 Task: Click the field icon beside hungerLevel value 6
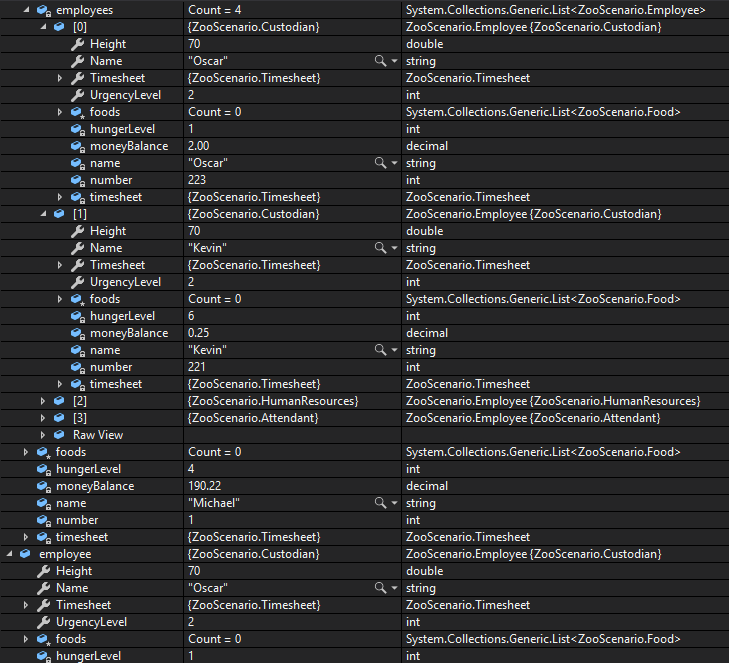[77, 316]
